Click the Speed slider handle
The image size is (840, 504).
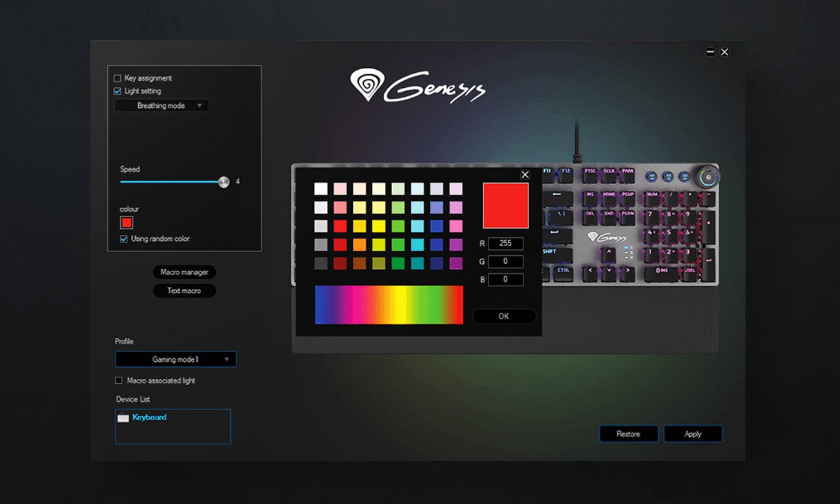click(224, 182)
